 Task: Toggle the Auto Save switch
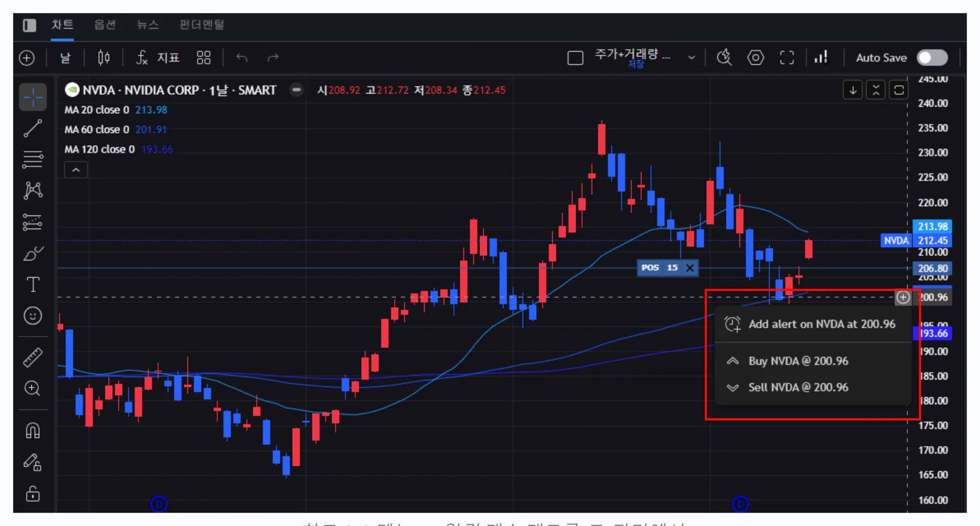pos(932,58)
